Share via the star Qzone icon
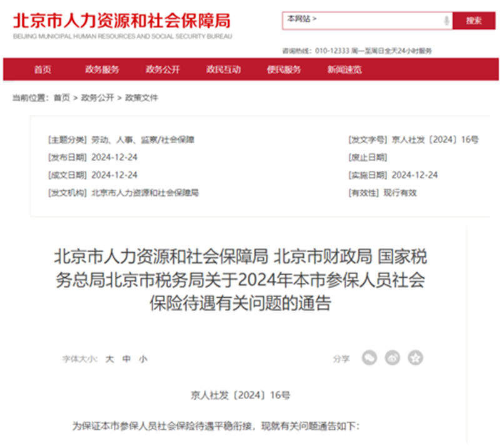 pos(416,358)
